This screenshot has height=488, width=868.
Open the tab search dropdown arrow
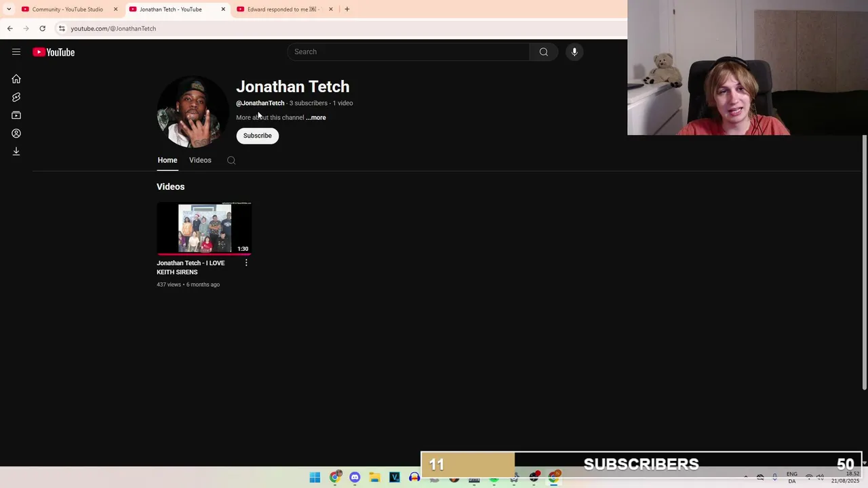click(9, 9)
